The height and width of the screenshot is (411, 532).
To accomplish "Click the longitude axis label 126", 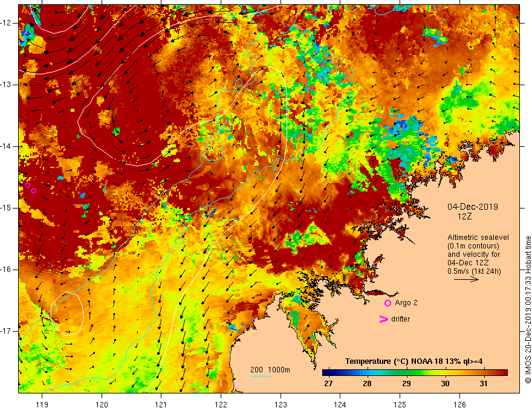I will tap(459, 404).
